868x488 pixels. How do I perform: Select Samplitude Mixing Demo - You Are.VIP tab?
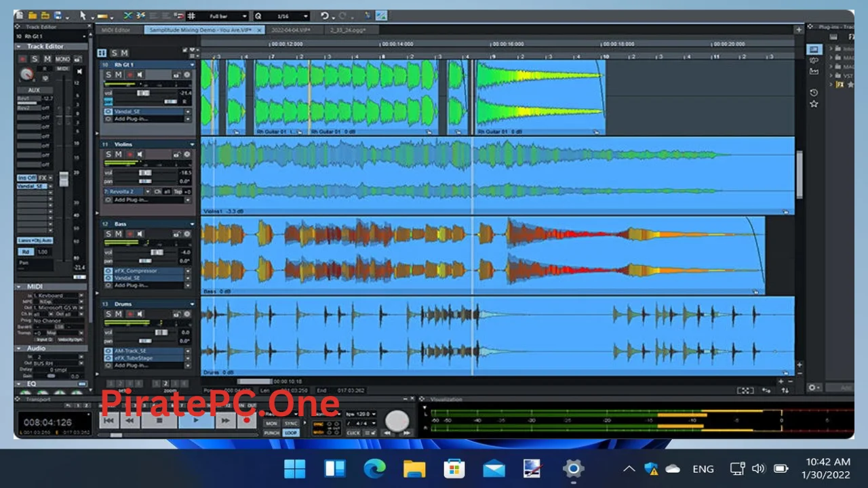[x=204, y=30]
